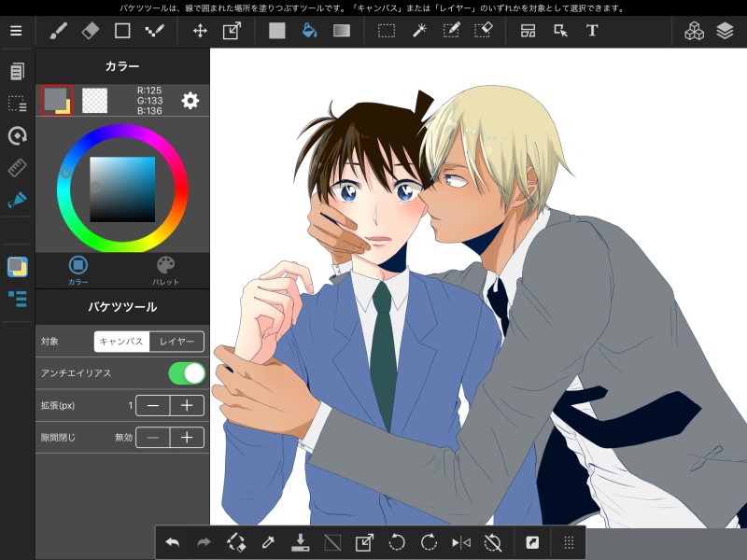Select the rectangular Selection tool
Image resolution: width=747 pixels, height=560 pixels.
tap(387, 31)
